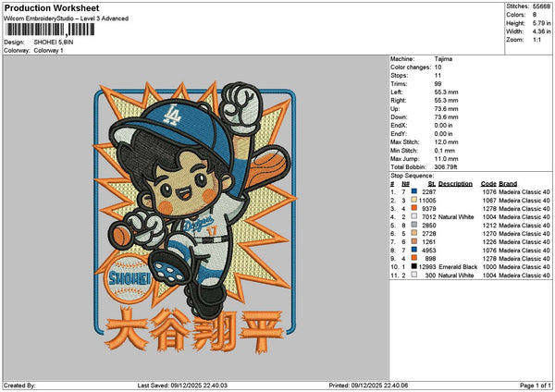Click the 'Last Saved' timestamp in footer
The height and width of the screenshot is (392, 555).
tap(182, 386)
